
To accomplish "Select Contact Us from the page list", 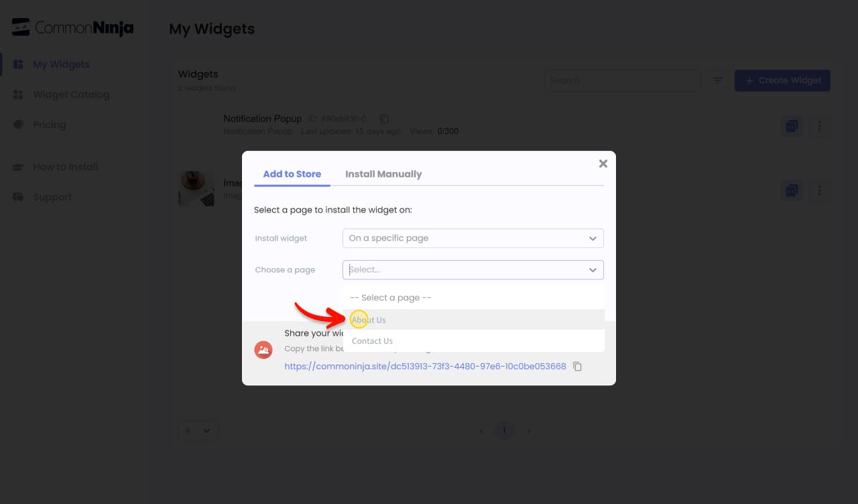I will (x=474, y=341).
